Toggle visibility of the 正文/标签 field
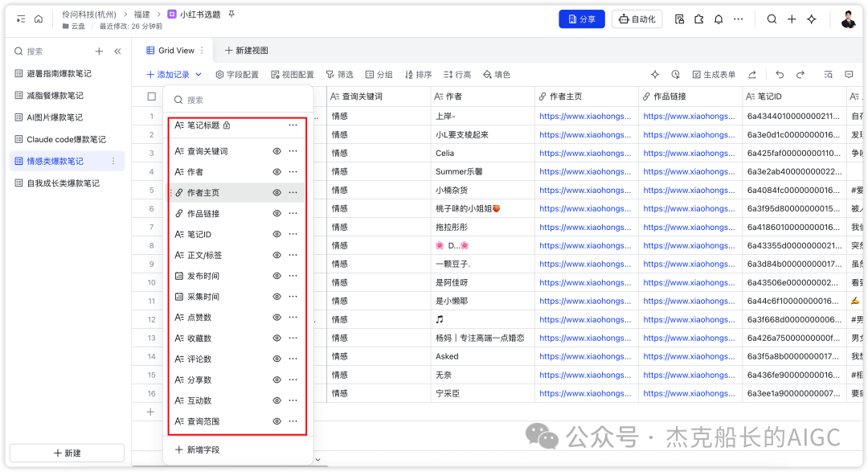 (276, 255)
